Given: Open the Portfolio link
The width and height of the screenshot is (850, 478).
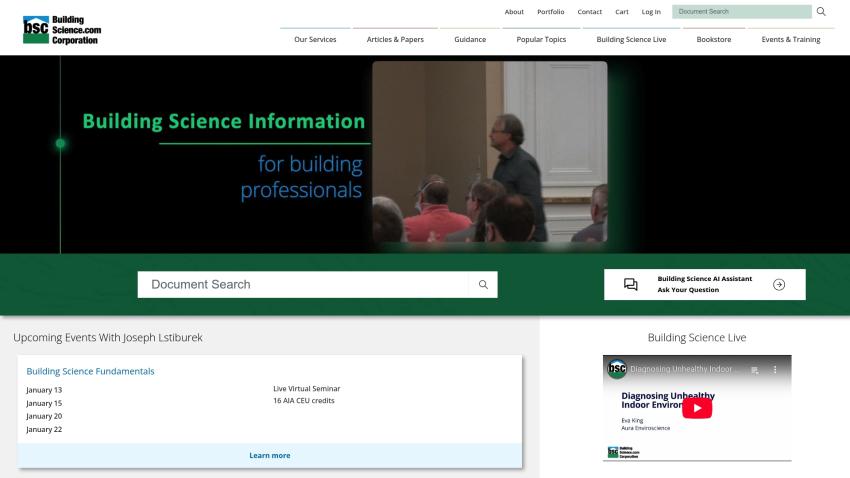Looking at the screenshot, I should (551, 11).
